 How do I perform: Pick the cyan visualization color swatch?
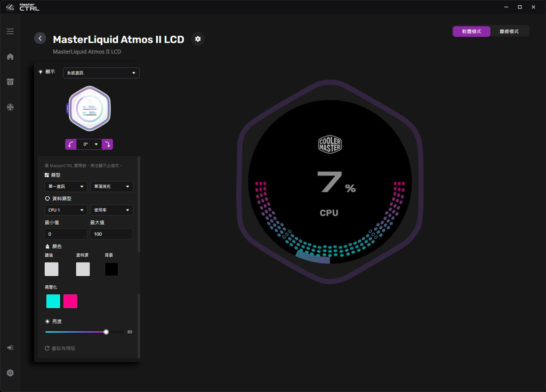coord(53,301)
